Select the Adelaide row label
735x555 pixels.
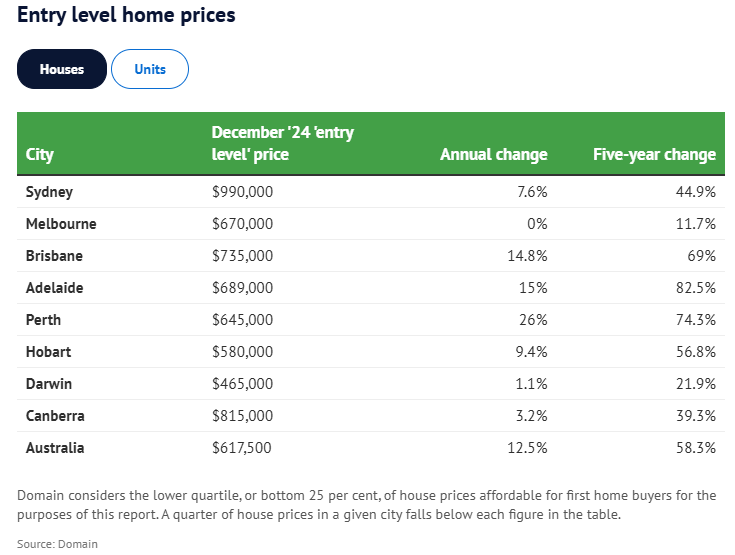pyautogui.click(x=54, y=288)
